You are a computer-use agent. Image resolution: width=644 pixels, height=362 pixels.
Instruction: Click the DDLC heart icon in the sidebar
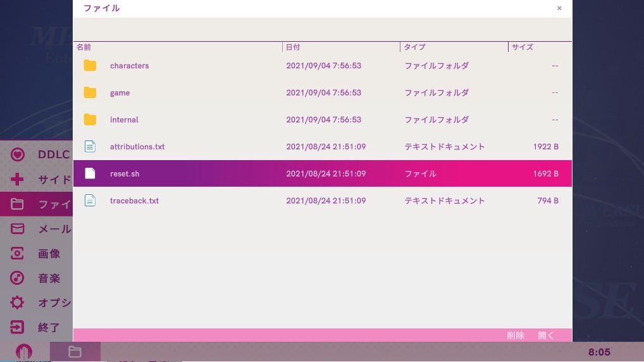(18, 154)
